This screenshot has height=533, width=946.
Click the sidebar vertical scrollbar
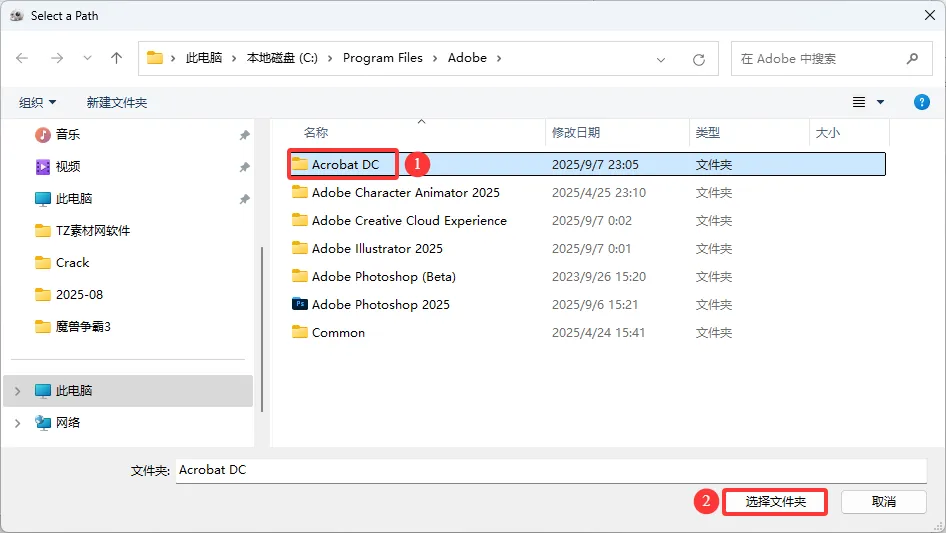coord(262,329)
